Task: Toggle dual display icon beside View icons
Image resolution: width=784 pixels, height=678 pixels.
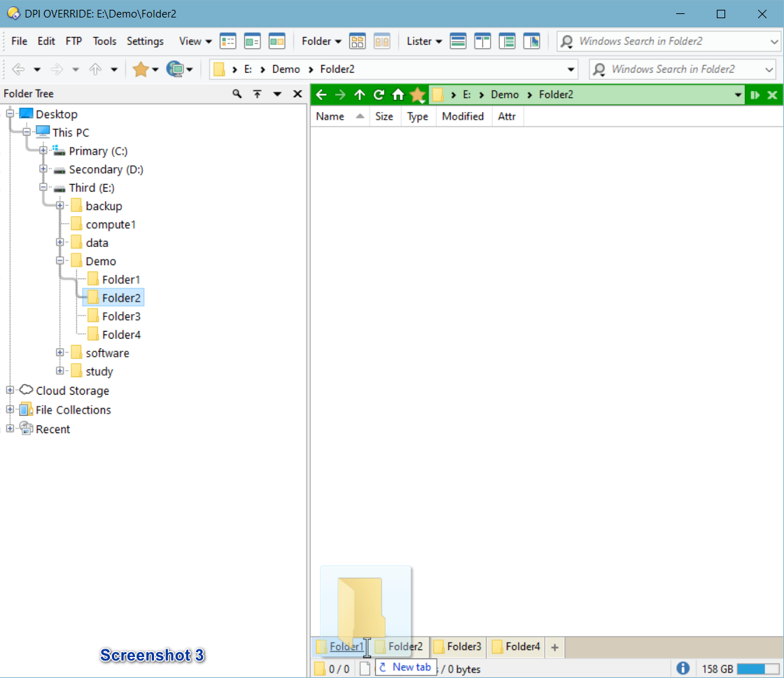Action: 276,41
